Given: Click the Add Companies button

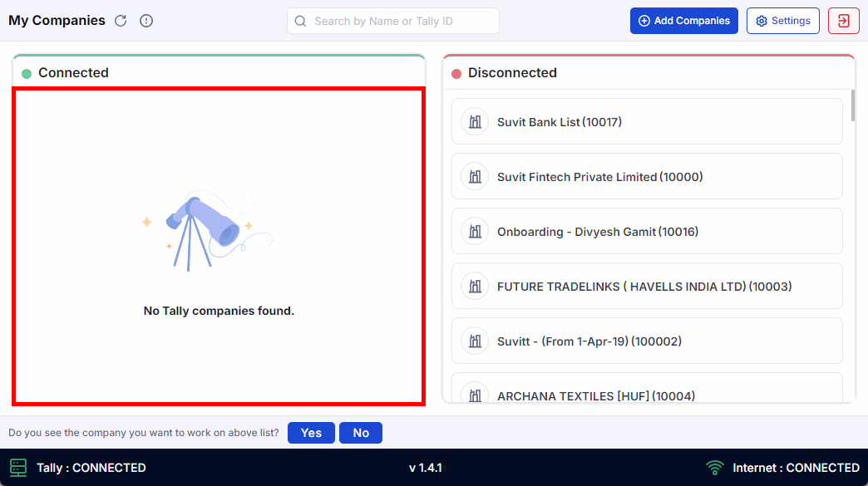Looking at the screenshot, I should click(x=683, y=21).
